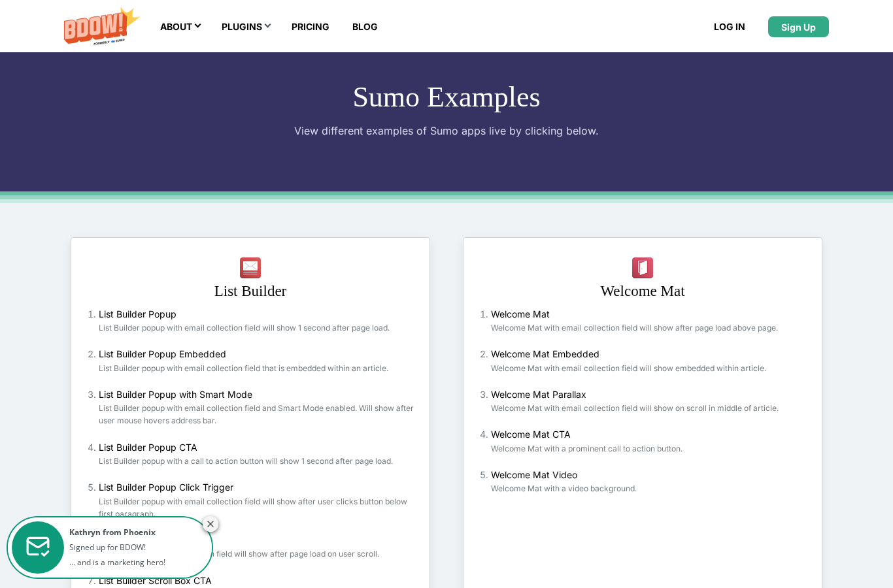Open the Welcome Mat Parallax example
The width and height of the screenshot is (893, 588).
pos(539,395)
